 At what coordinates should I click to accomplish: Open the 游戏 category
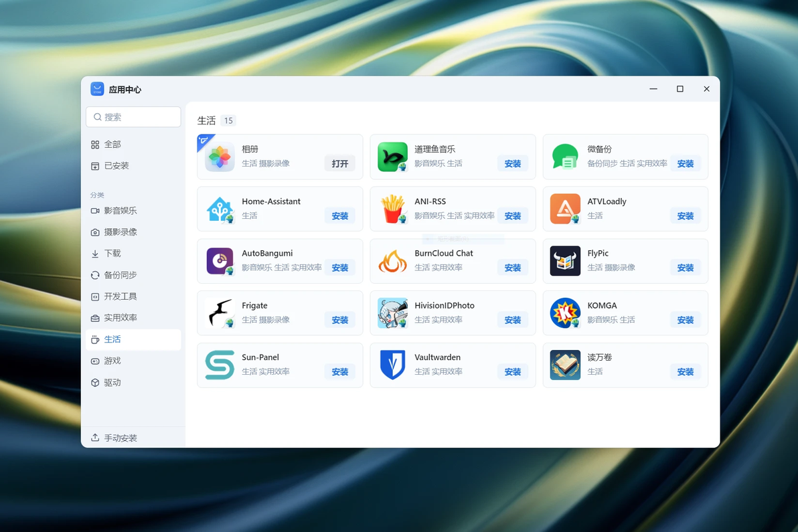pyautogui.click(x=133, y=361)
